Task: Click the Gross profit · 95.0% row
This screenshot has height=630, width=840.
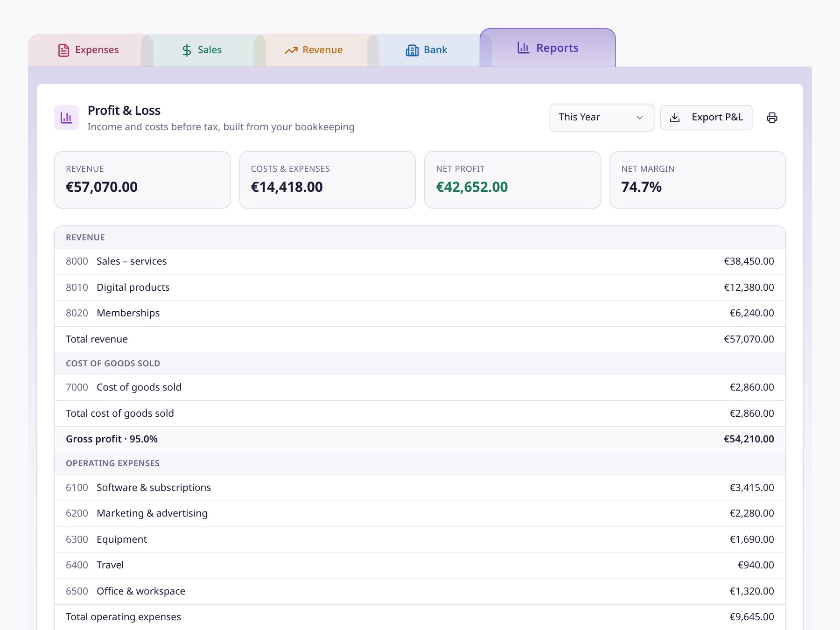Action: tap(420, 439)
